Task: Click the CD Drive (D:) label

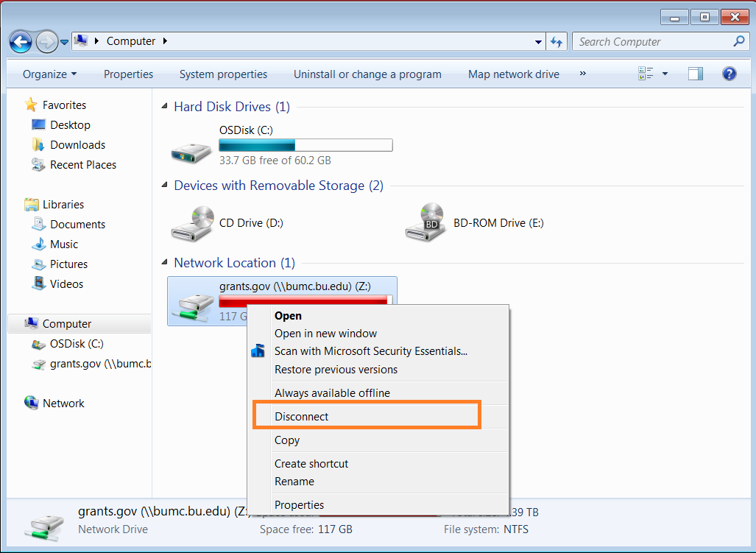Action: pyautogui.click(x=251, y=222)
